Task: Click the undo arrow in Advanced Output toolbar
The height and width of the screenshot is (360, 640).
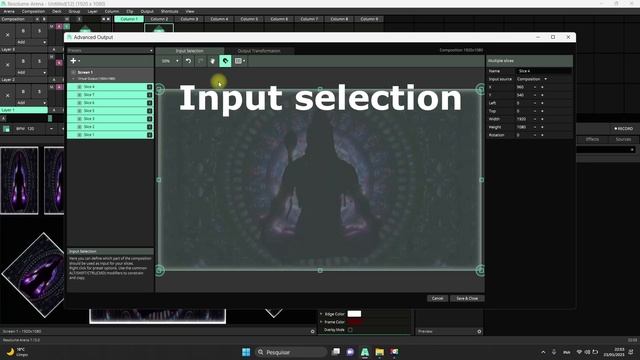Action: pyautogui.click(x=188, y=61)
